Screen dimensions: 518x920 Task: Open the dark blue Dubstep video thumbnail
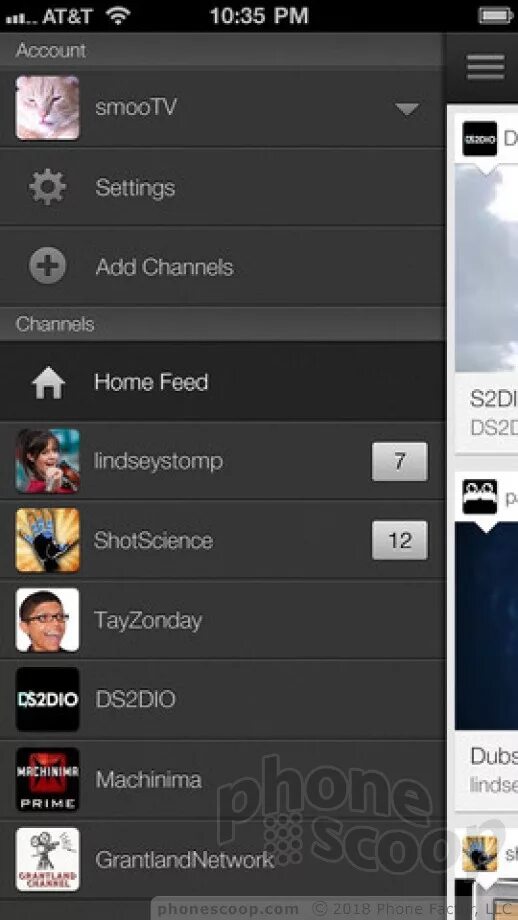point(486,626)
